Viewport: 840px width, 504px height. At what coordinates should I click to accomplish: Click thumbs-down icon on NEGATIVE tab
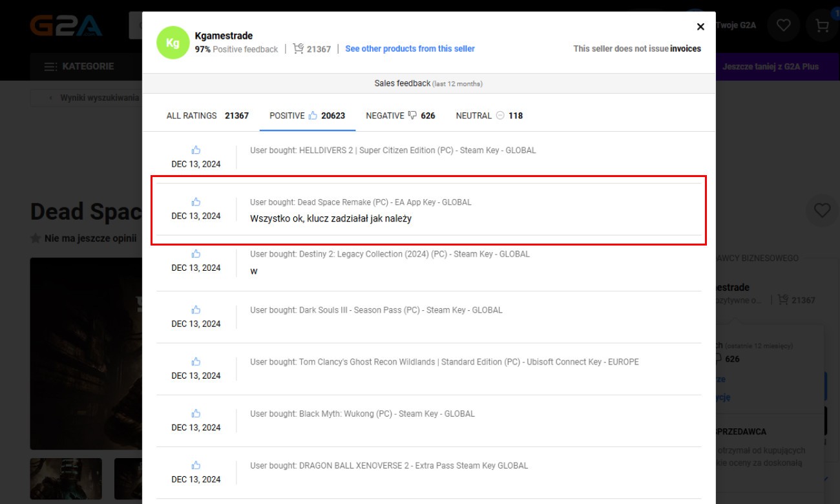412,116
